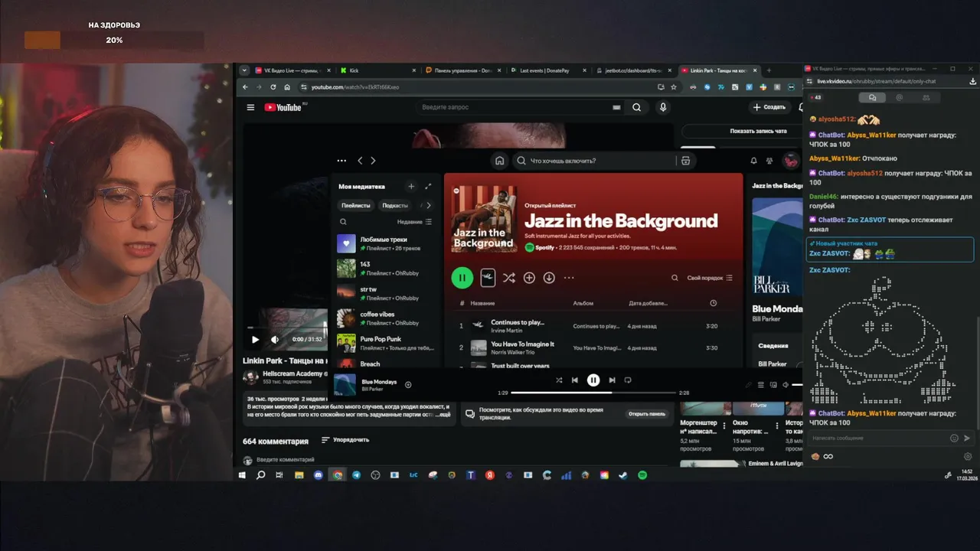The width and height of the screenshot is (980, 551).
Task: Open 'Свой порядок' sort dropdown
Action: click(x=710, y=278)
